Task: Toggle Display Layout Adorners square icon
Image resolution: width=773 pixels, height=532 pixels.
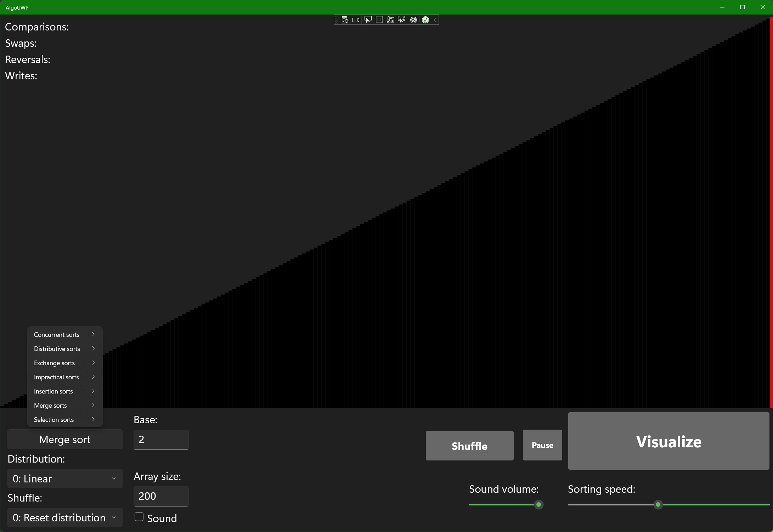Action: pyautogui.click(x=379, y=20)
